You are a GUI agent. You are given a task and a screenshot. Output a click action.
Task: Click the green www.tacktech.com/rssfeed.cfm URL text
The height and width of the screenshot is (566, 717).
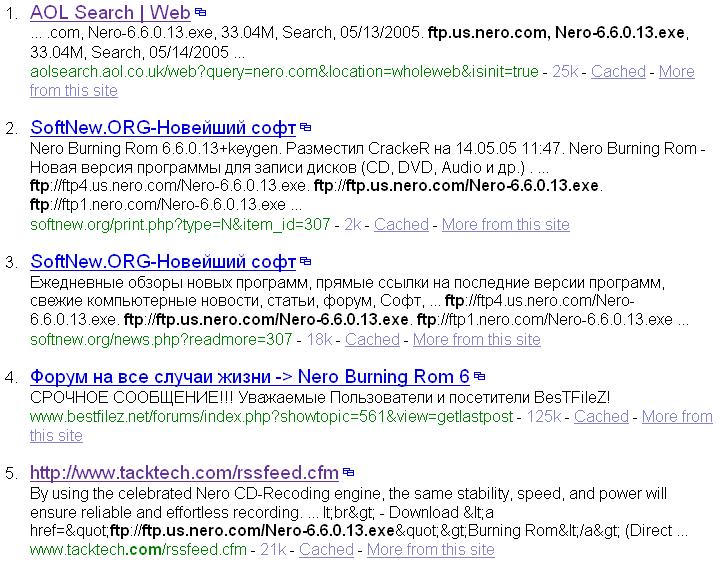click(x=138, y=550)
